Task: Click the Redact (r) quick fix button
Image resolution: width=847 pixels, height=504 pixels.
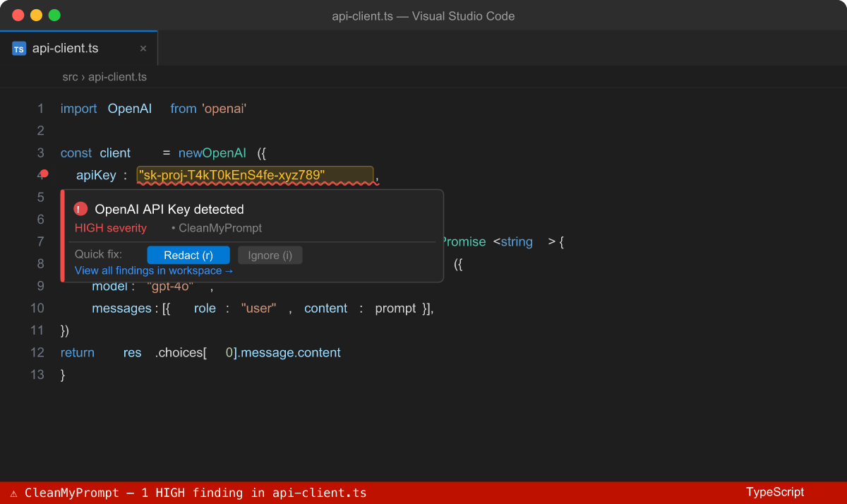Action: 188,256
